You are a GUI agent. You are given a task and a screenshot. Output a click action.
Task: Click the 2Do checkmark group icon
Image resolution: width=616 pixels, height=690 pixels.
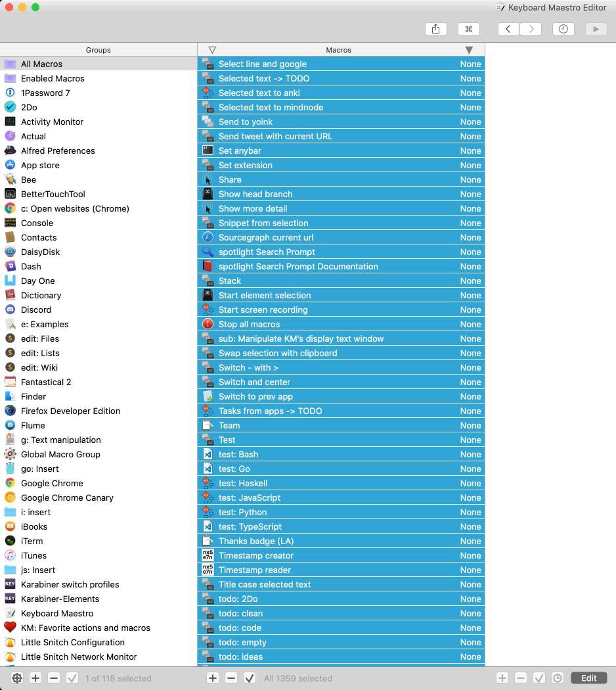(10, 107)
